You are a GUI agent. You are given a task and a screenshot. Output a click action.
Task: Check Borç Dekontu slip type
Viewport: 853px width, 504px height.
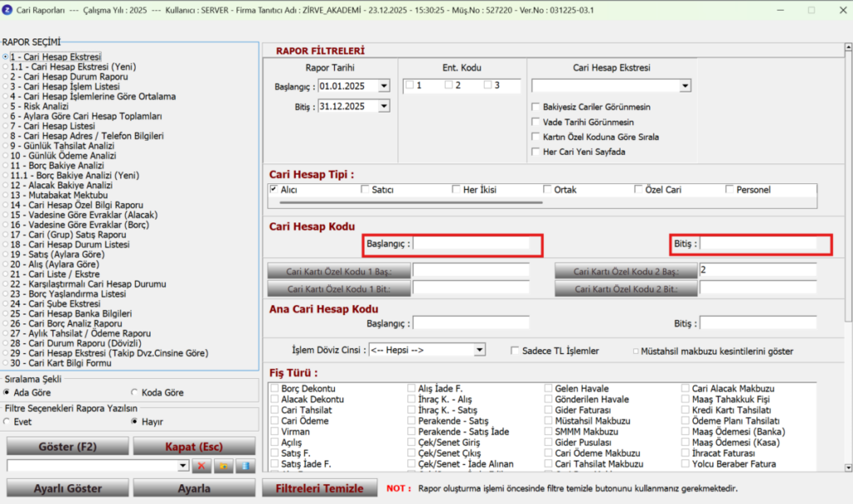click(275, 388)
